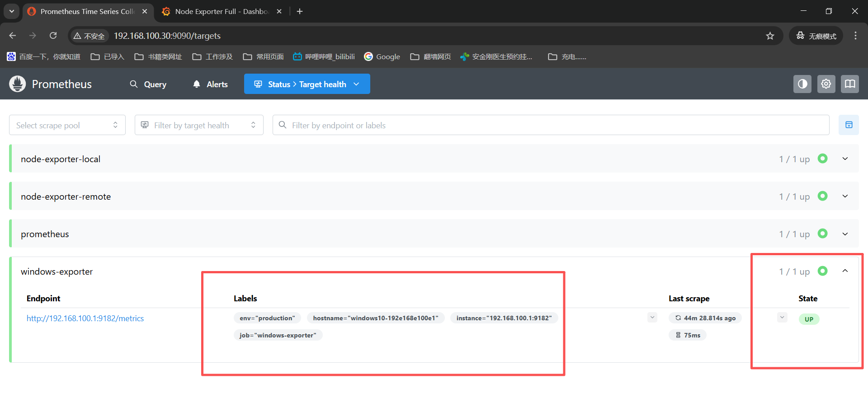This screenshot has width=868, height=393.
Task: Click the green status dot for windows-exporter
Action: [823, 271]
